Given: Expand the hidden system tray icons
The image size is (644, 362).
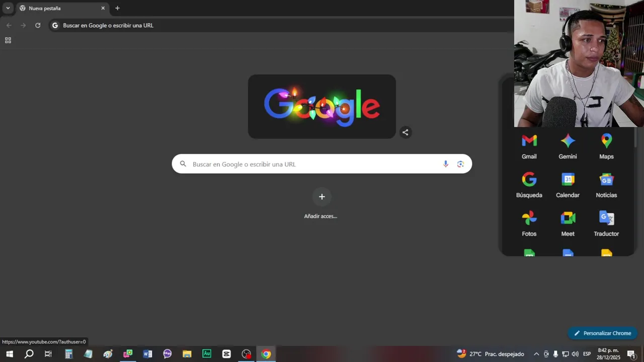Looking at the screenshot, I should (x=536, y=354).
